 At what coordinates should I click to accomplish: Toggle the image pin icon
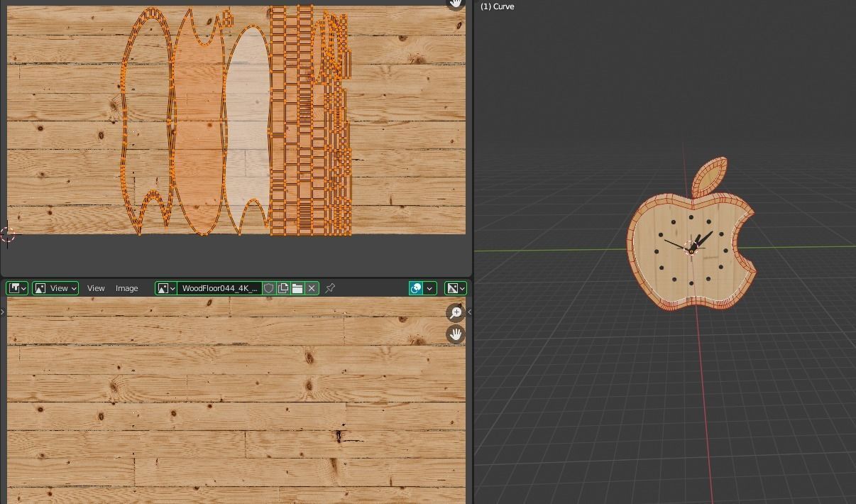pos(330,288)
